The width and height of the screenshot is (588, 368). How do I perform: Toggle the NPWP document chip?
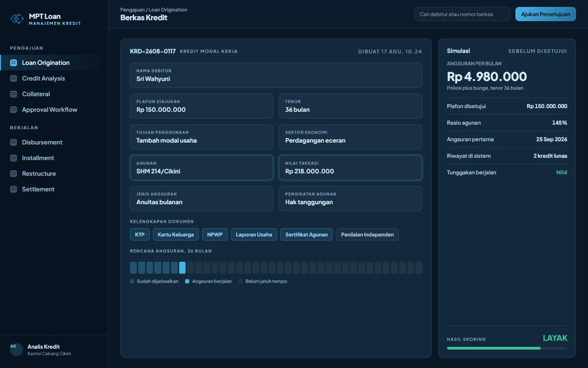pos(215,235)
